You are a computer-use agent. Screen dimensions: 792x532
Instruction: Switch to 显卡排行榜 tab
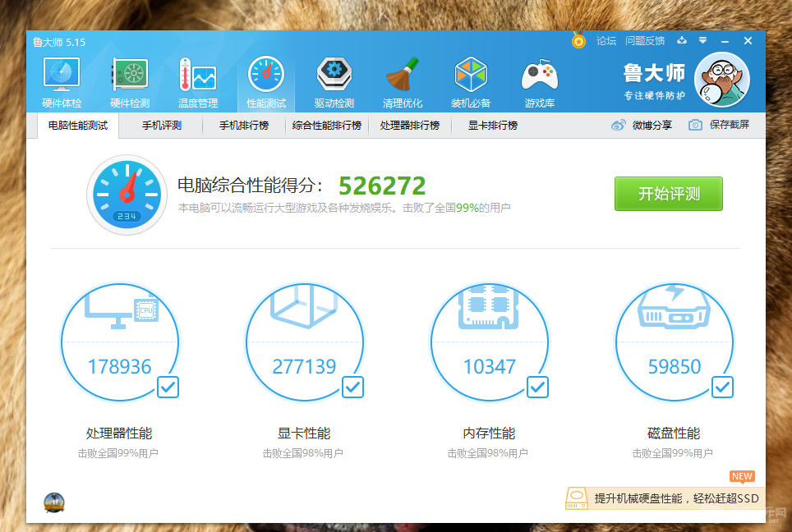492,125
